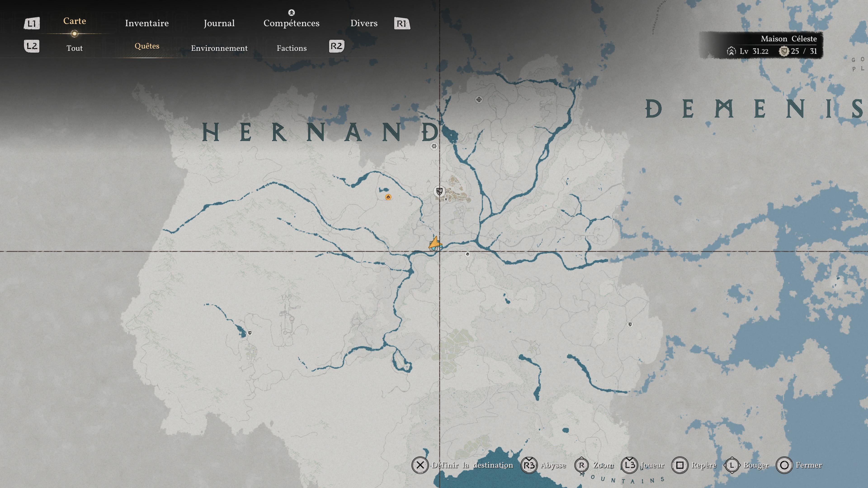Screen dimensions: 868x488
Task: Open the Carte tab
Action: coord(74,21)
